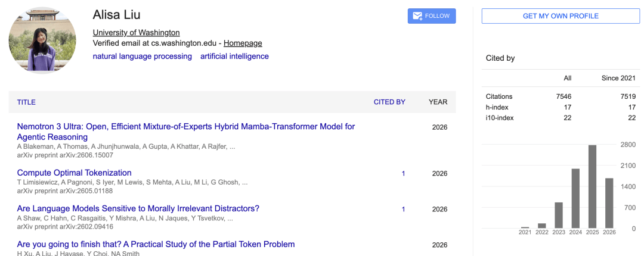Click the 2025 bar in citations chart

592,187
